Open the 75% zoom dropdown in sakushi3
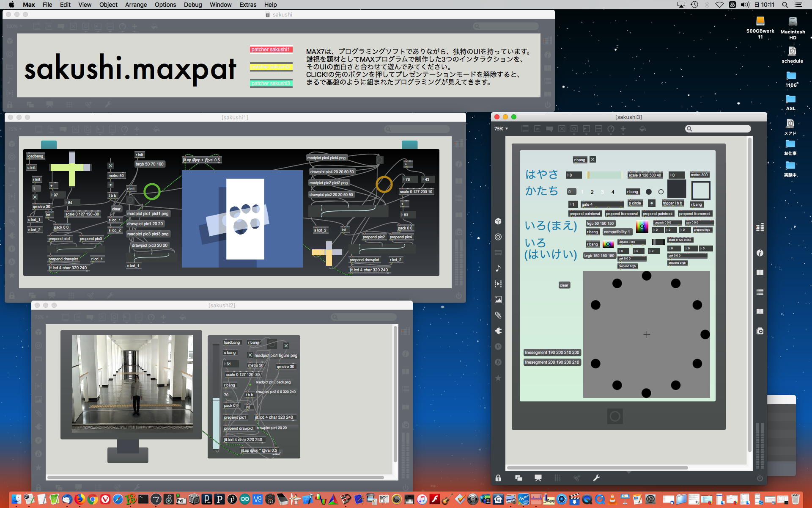 (501, 129)
